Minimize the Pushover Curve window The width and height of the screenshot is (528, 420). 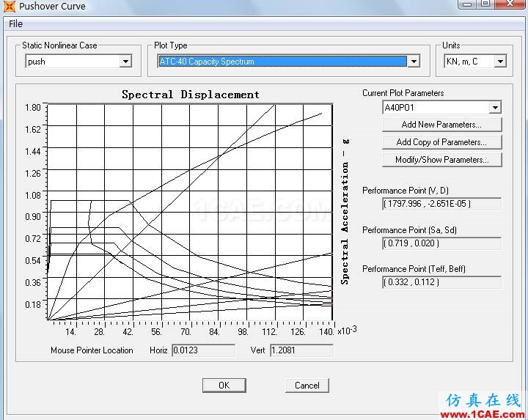point(466,4)
